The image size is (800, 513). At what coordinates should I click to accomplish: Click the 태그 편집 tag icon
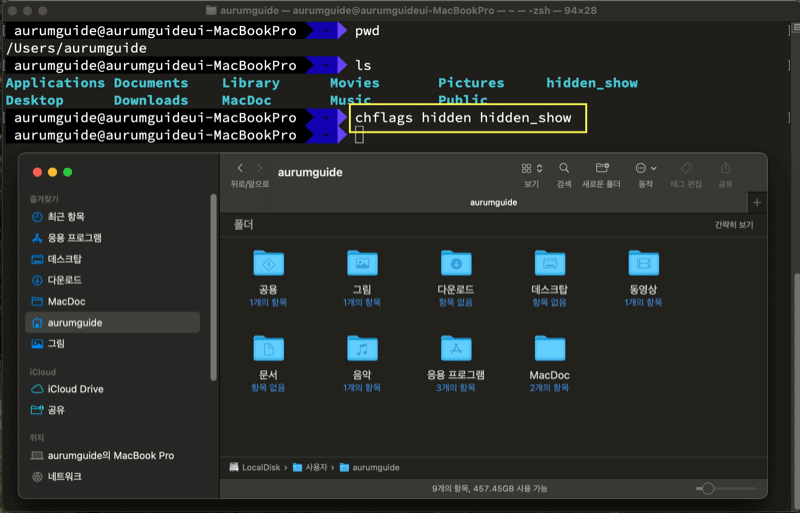686,168
